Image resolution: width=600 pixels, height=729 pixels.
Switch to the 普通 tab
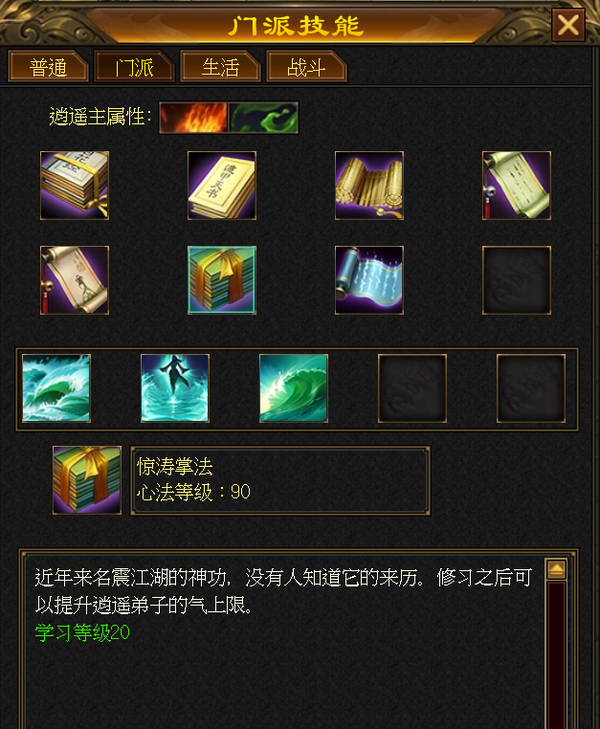point(48,67)
